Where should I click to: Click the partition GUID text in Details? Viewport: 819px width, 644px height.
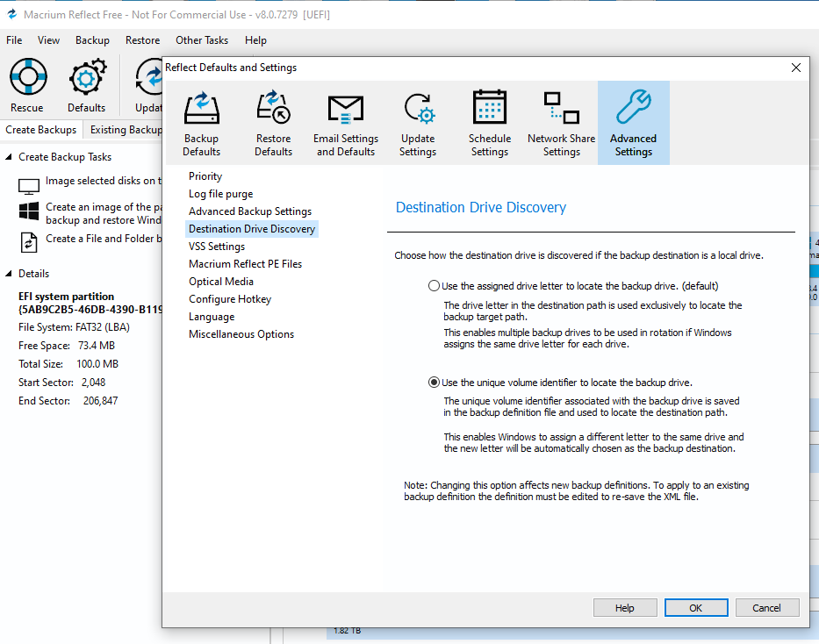[90, 310]
